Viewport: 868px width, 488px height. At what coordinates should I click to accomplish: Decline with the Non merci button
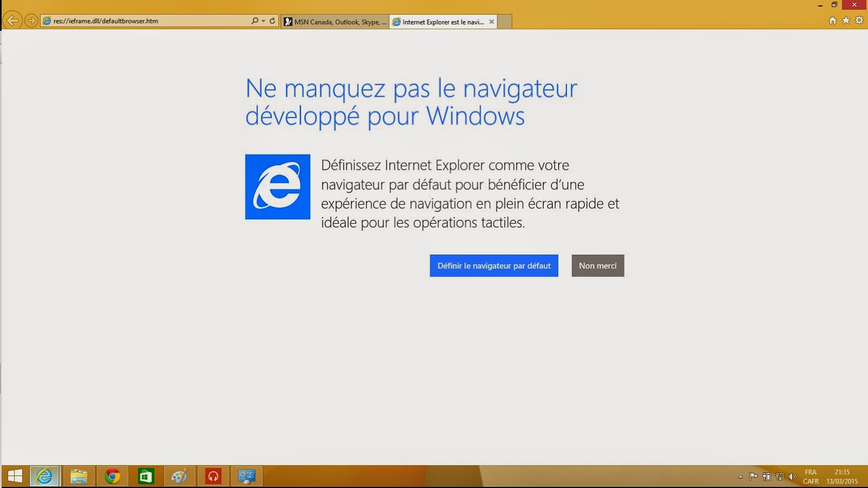point(598,265)
